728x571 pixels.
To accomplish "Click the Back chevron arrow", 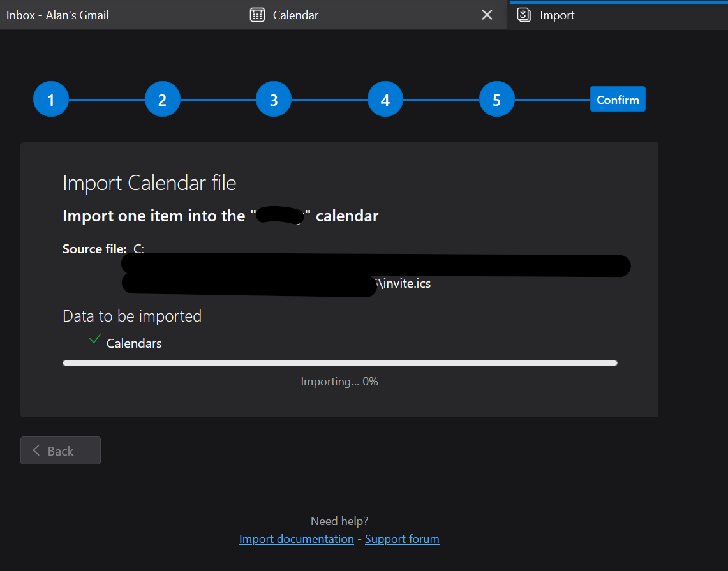I will [x=36, y=450].
